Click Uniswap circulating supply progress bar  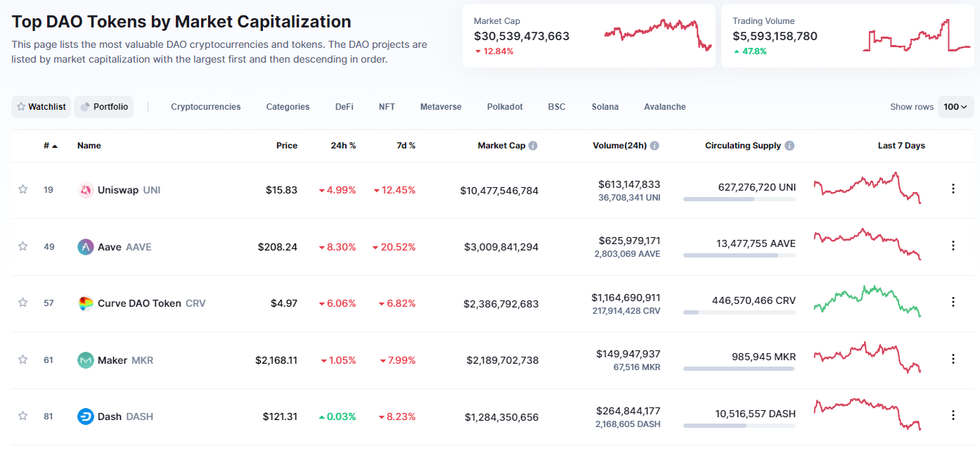click(740, 199)
